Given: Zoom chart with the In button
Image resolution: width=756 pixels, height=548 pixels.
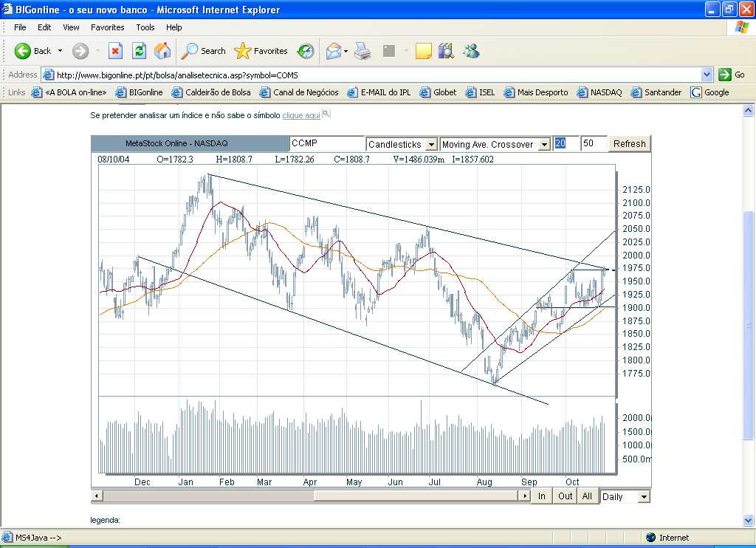Looking at the screenshot, I should click(542, 496).
